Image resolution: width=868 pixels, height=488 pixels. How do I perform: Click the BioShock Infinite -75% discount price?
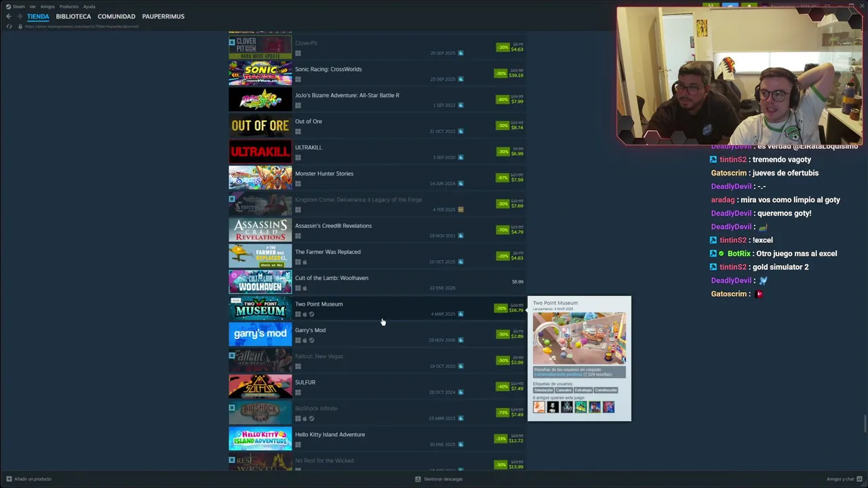point(509,412)
